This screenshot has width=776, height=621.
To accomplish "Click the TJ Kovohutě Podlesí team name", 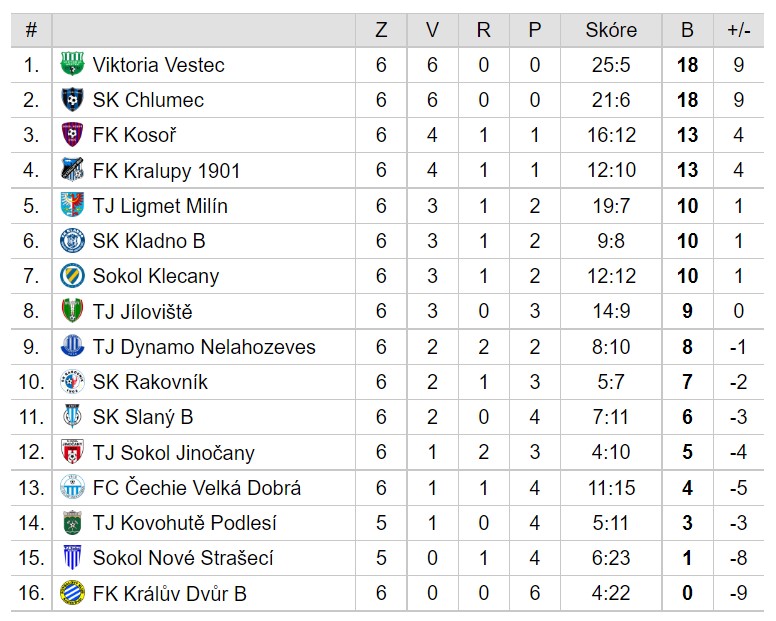I will (184, 523).
